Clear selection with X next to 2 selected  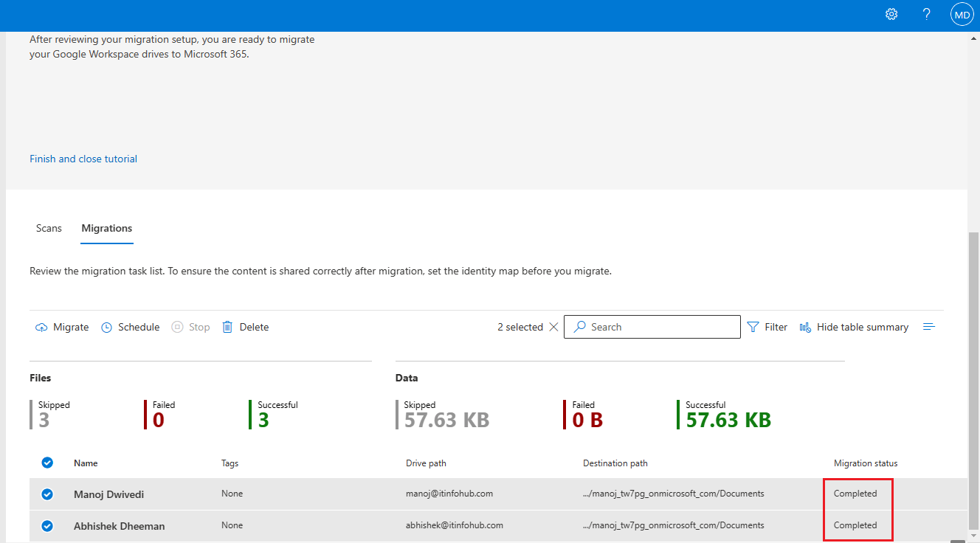pyautogui.click(x=553, y=327)
